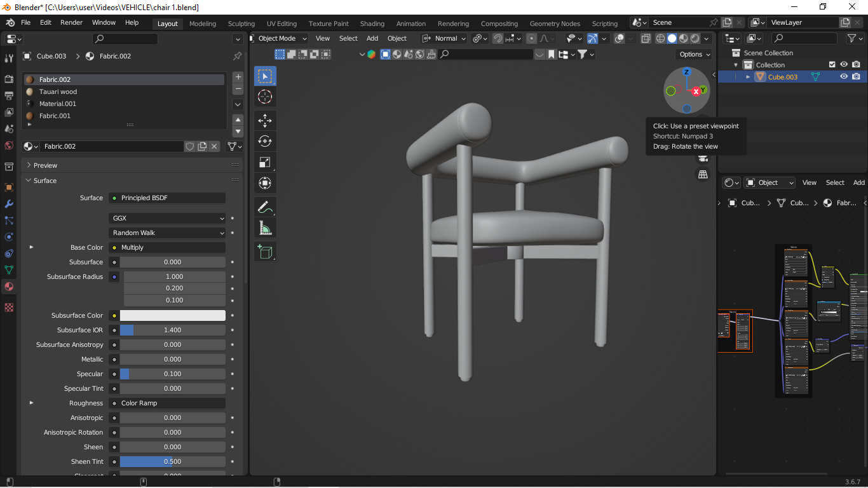
Task: Expand the Roughness Color Ramp node
Action: 31,403
